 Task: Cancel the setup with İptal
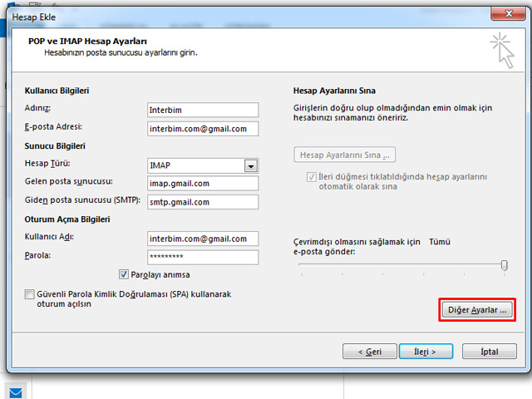tap(490, 352)
